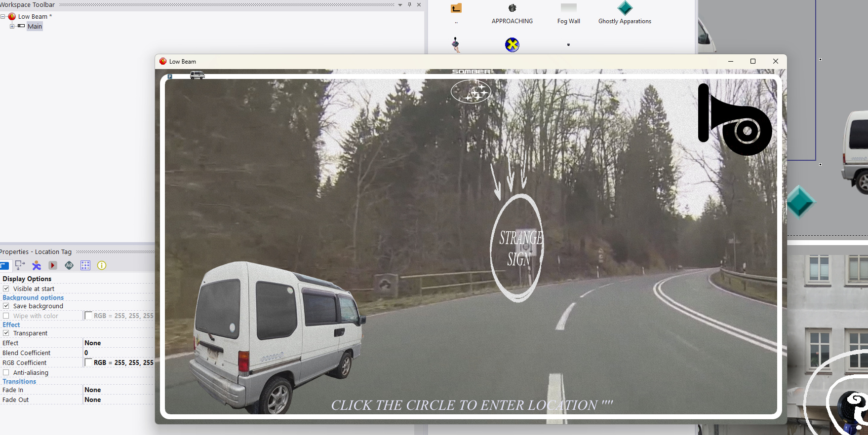Open the Runtime options properties tab

(x=53, y=265)
